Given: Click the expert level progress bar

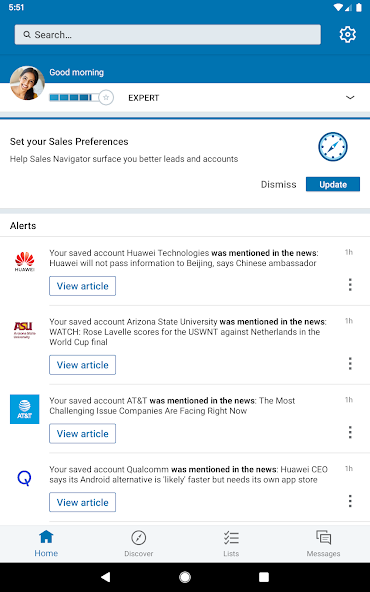Looking at the screenshot, I should 74,97.
